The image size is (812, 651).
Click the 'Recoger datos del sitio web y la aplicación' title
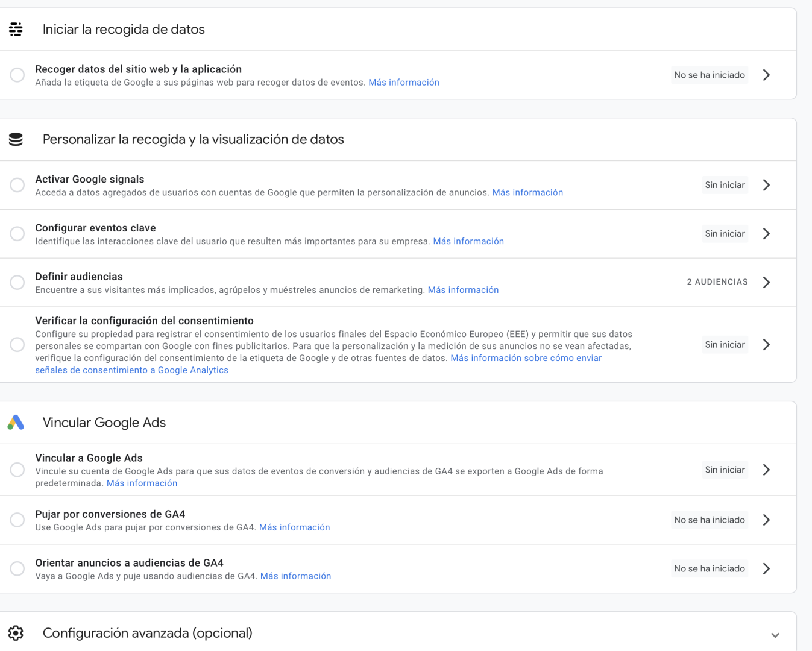pyautogui.click(x=138, y=69)
